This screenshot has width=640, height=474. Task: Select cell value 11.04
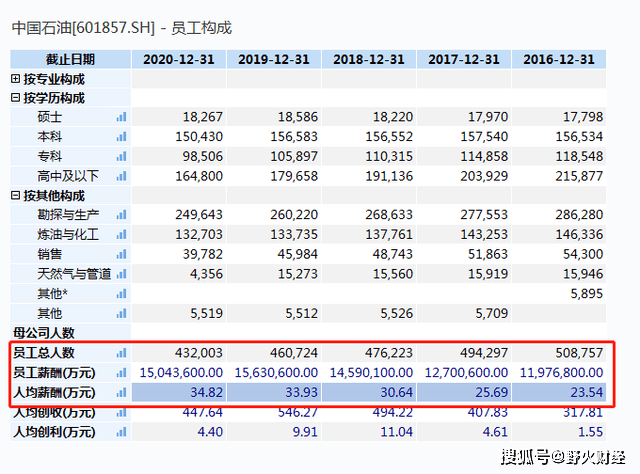click(397, 432)
